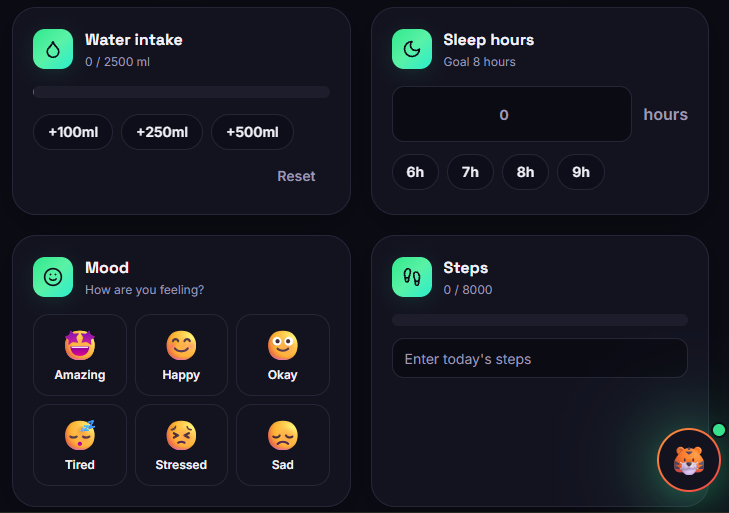Pick the Tired mood option
This screenshot has height=513, width=729.
point(80,445)
